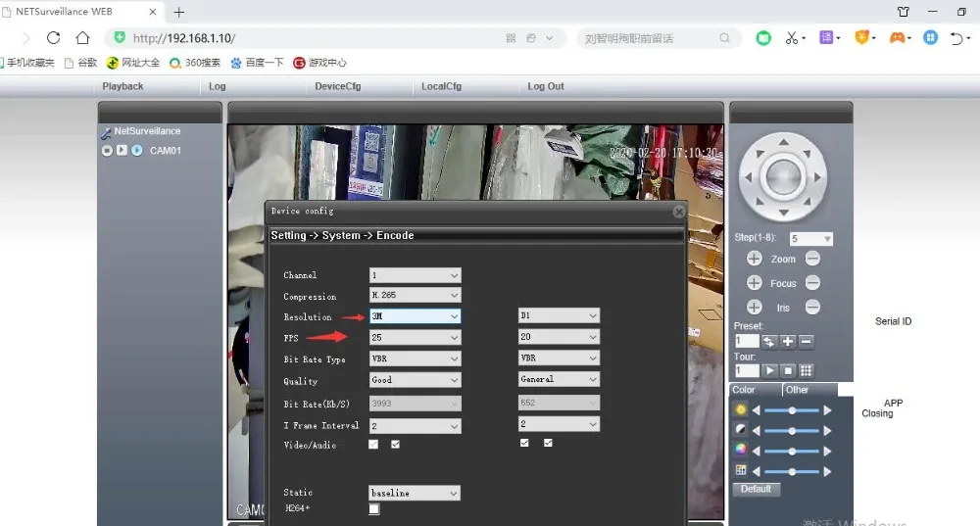
Task: Open the 百度一下 bookmark
Action: 258,63
